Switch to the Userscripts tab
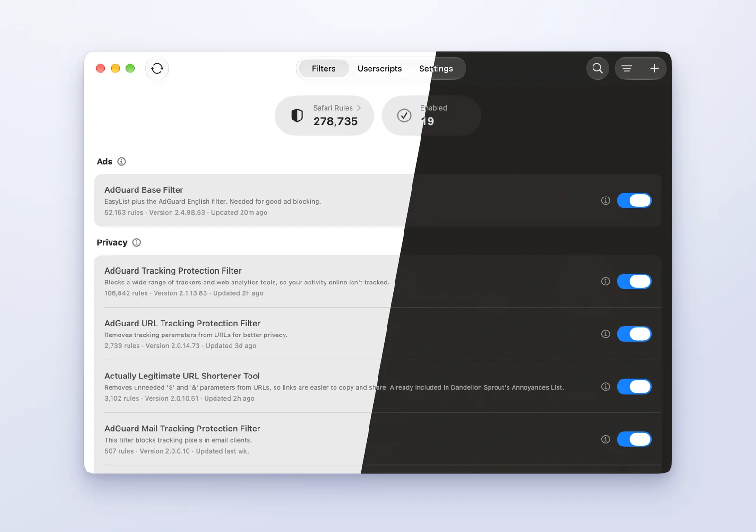The image size is (756, 532). click(379, 69)
